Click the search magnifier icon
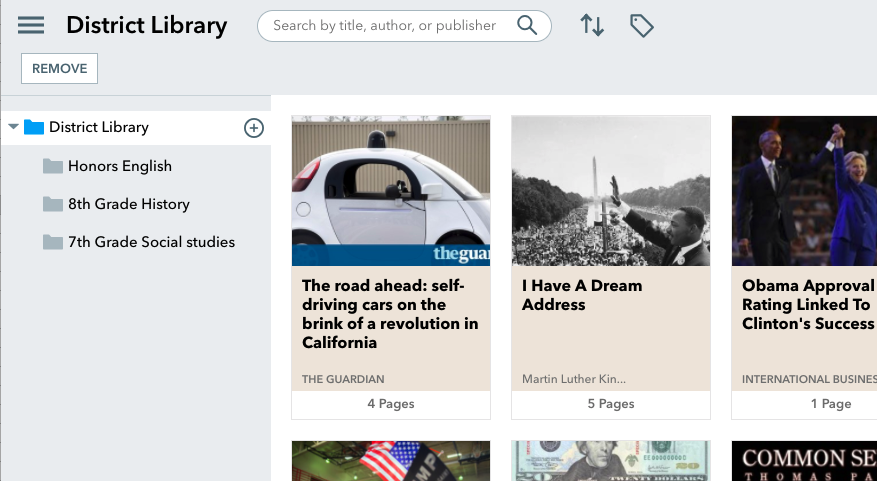877x481 pixels. 527,25
